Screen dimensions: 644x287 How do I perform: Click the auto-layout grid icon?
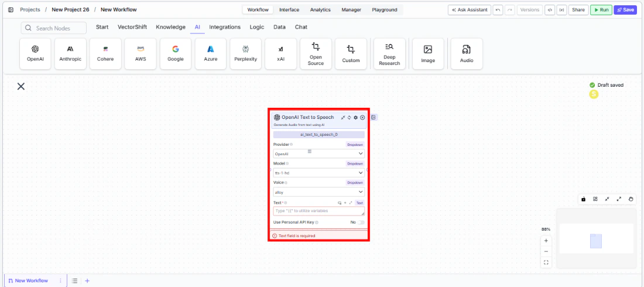[x=595, y=199]
